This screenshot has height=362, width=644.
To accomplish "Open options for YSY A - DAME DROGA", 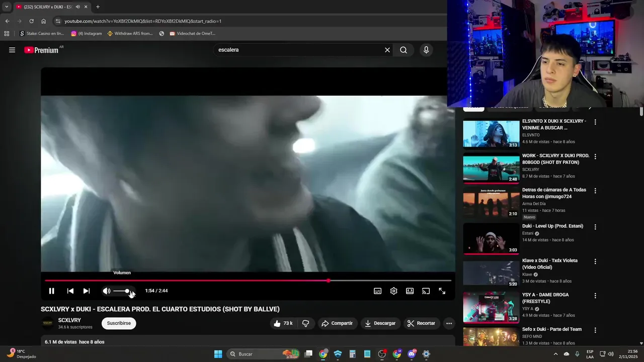I will 595,296.
